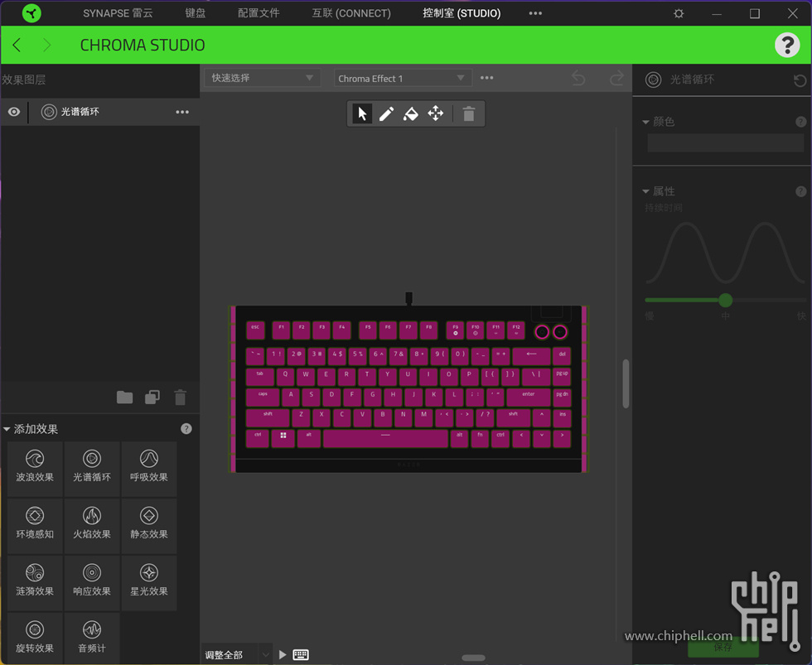Image resolution: width=812 pixels, height=665 pixels.
Task: Click the canvas vertical scrollbar
Action: pyautogui.click(x=626, y=383)
